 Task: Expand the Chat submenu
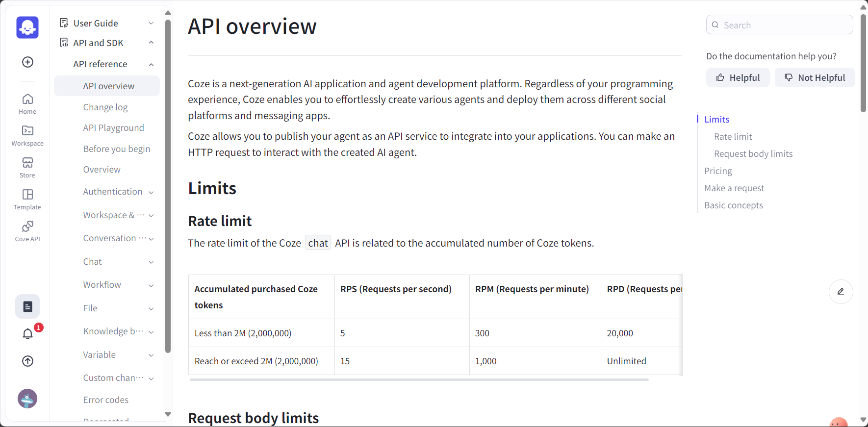pyautogui.click(x=151, y=262)
